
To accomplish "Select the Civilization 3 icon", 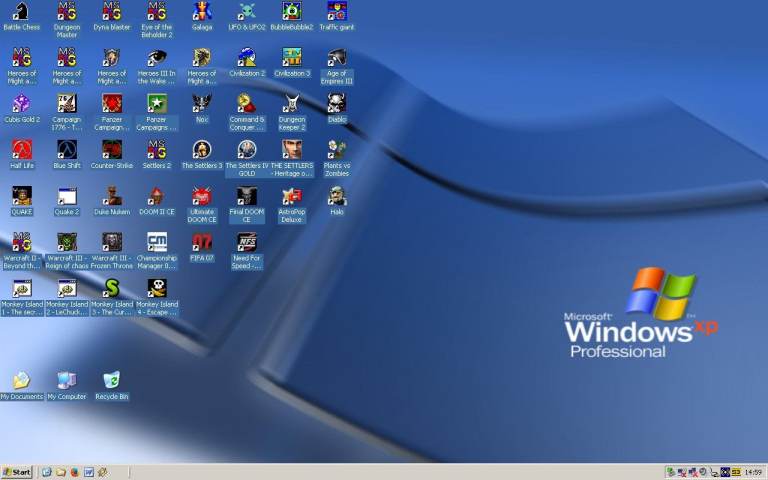I will click(x=291, y=58).
